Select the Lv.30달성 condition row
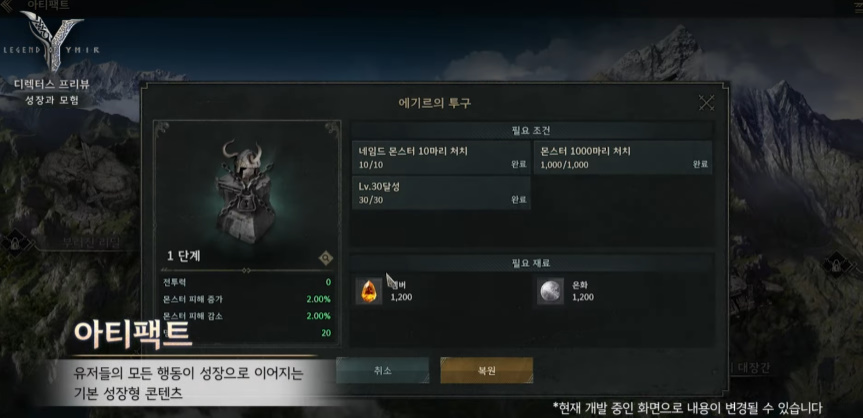863x418 pixels. (x=441, y=193)
